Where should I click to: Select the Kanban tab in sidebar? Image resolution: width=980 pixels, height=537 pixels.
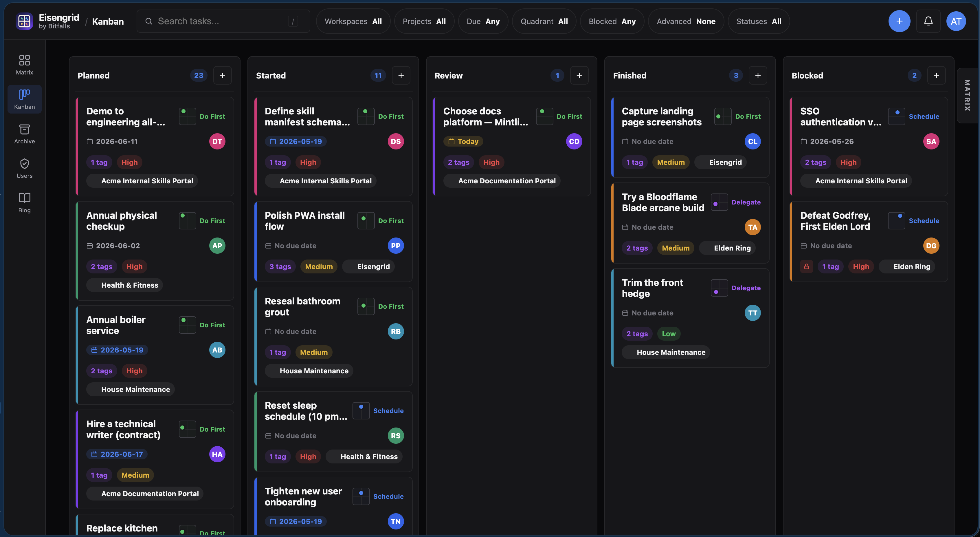24,99
